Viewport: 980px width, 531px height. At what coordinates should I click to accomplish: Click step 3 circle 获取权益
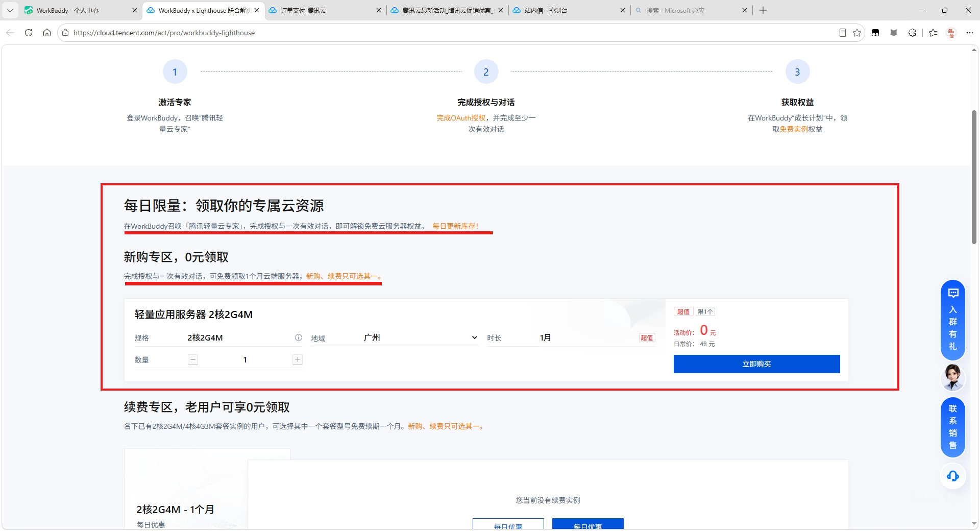[797, 72]
